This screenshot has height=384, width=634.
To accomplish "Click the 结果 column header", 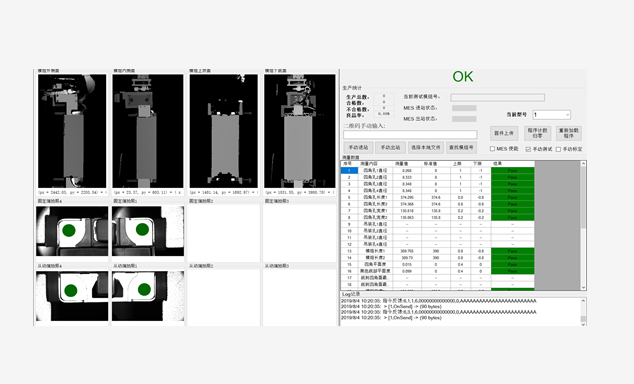I will (513, 164).
